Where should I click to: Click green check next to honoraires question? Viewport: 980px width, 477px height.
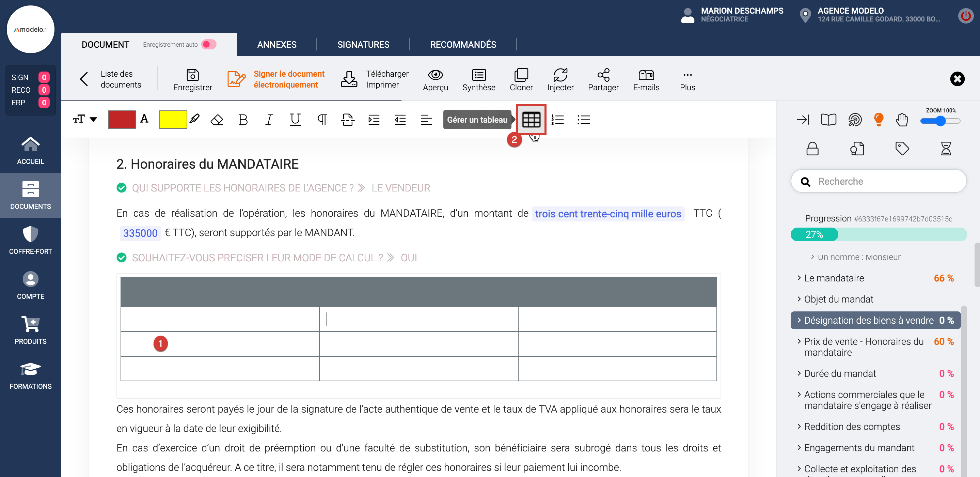click(x=121, y=188)
